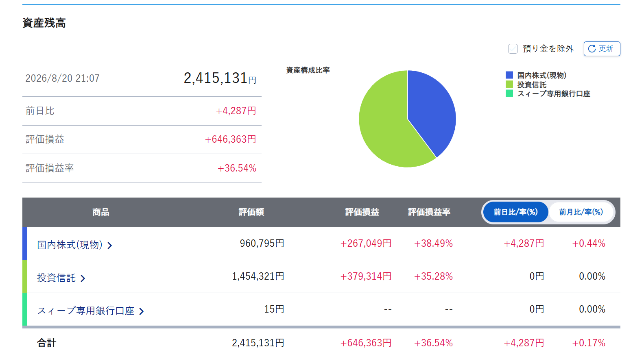Click the lime legend square for 投資信託

[x=509, y=84]
